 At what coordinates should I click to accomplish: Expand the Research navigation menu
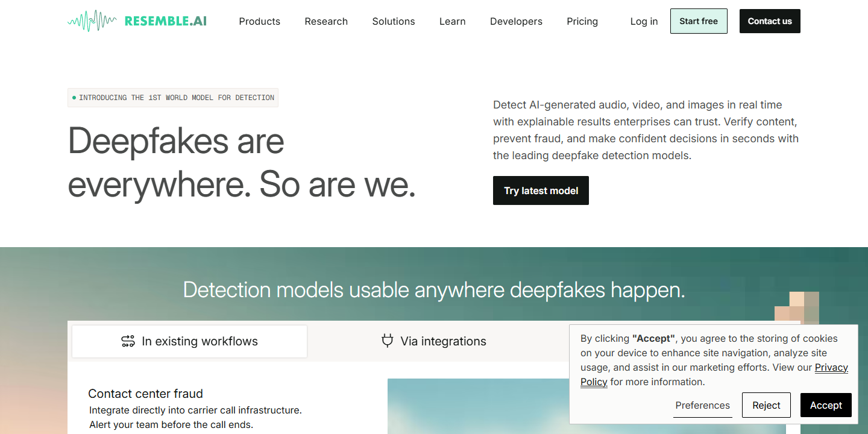coord(326,21)
